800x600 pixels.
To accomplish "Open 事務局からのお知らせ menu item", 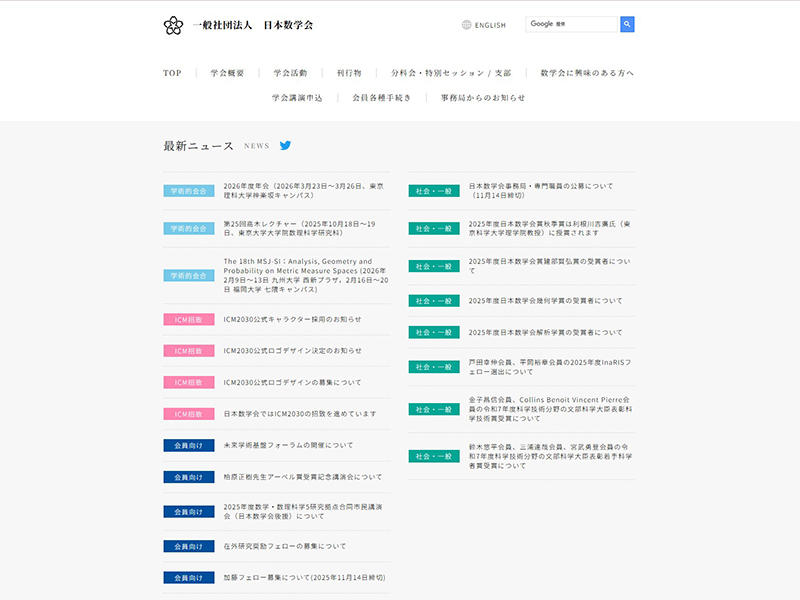I will click(483, 98).
